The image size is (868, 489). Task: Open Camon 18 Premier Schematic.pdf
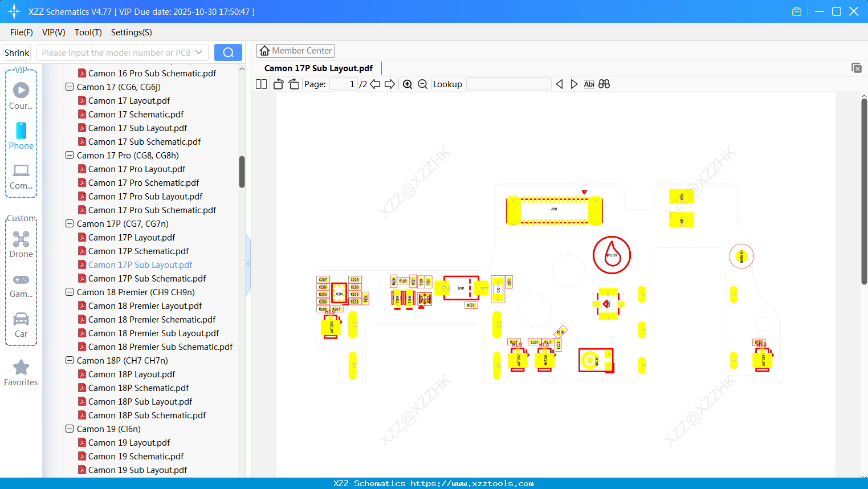click(x=152, y=319)
